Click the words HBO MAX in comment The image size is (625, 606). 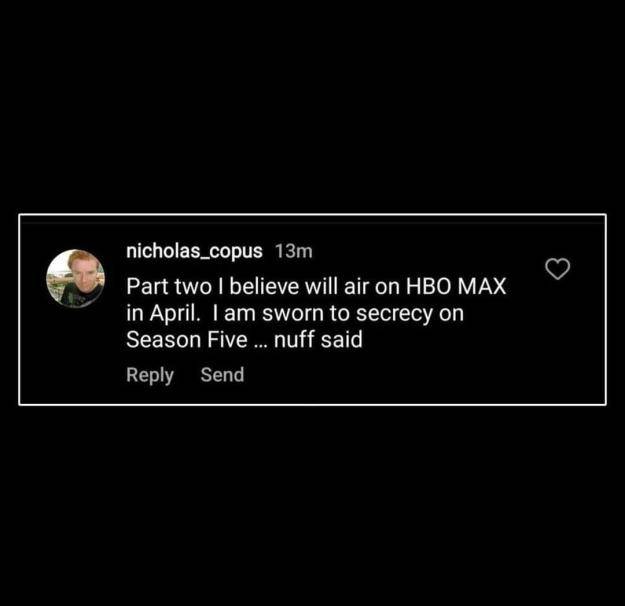click(x=456, y=286)
